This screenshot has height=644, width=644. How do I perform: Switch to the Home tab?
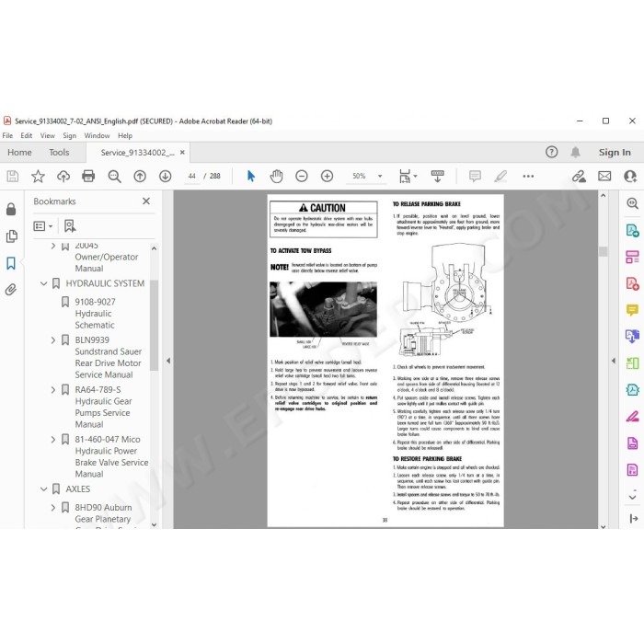click(19, 153)
